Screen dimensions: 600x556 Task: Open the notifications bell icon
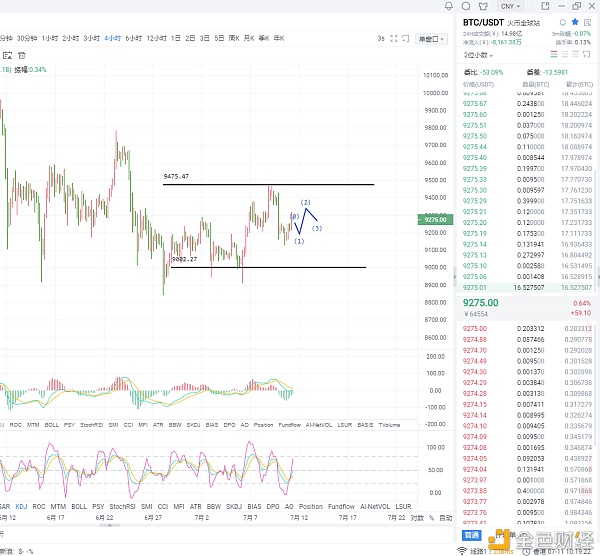click(449, 6)
